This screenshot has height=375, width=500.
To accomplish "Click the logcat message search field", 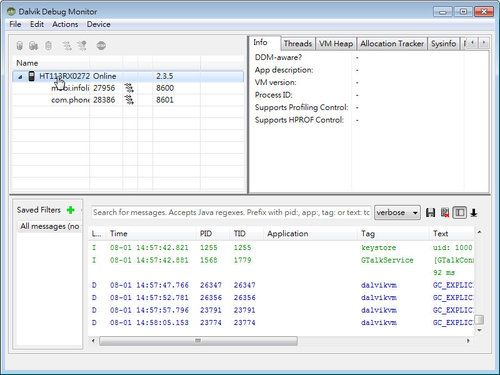I will click(231, 213).
